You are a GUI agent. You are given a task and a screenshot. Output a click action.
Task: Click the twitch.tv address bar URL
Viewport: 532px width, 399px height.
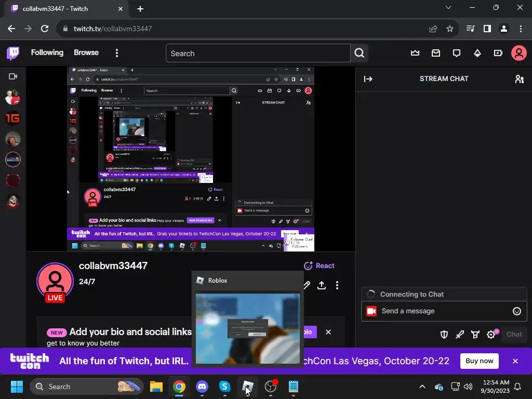coord(113,29)
